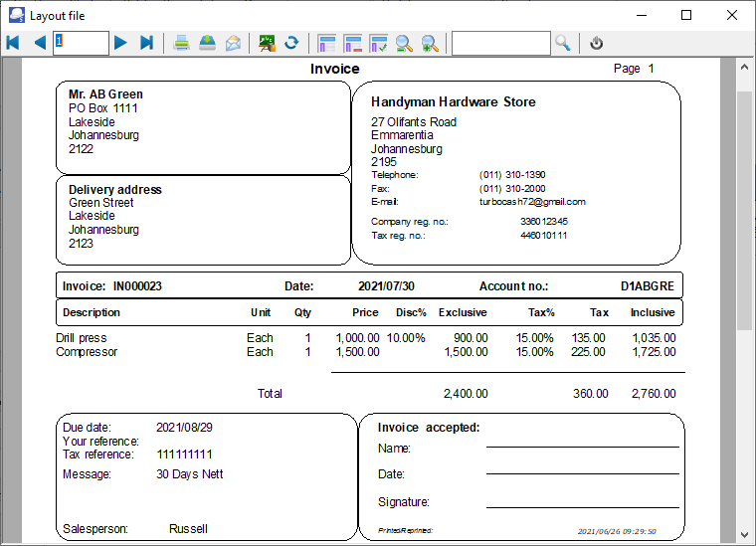The image size is (756, 546).
Task: Click the next page arrow
Action: pos(120,43)
